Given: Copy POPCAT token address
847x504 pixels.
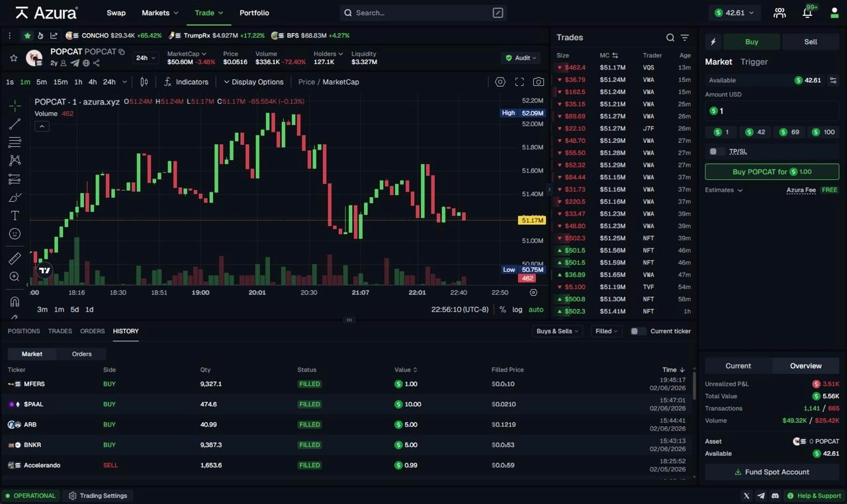Looking at the screenshot, I should tap(122, 52).
